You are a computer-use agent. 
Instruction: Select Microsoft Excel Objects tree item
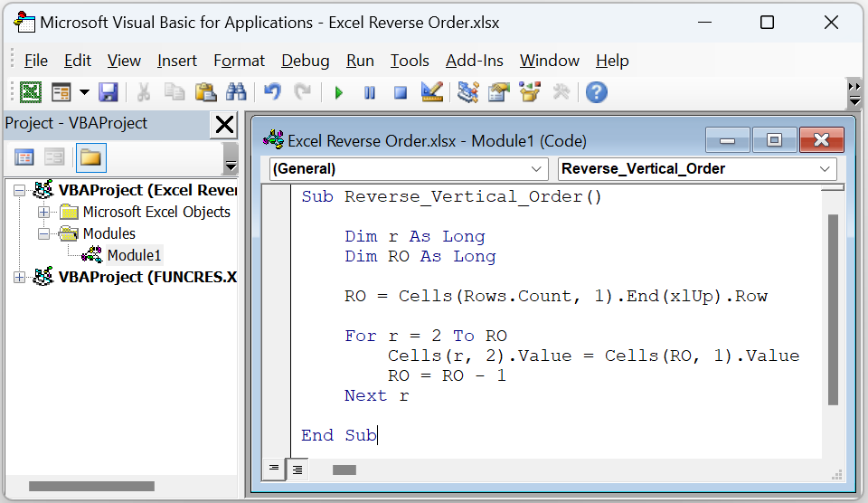tap(156, 213)
